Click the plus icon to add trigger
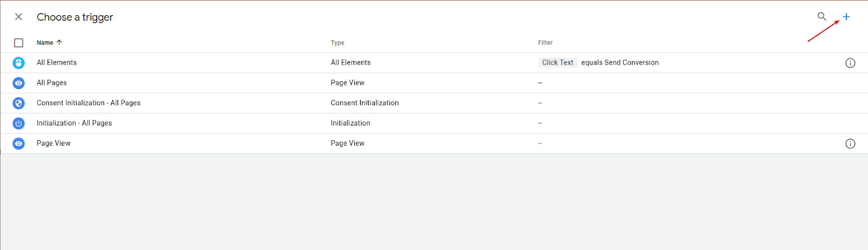Image resolution: width=868 pixels, height=250 pixels. click(x=846, y=17)
